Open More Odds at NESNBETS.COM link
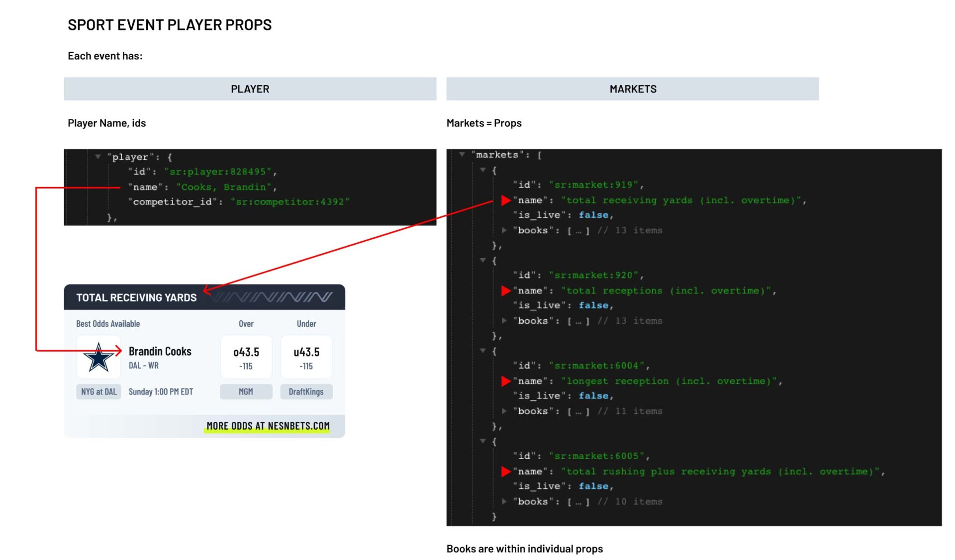 (x=268, y=426)
